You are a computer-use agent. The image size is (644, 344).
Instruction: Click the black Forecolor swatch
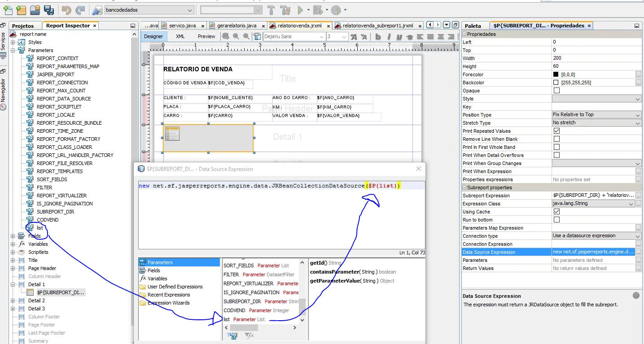coord(556,74)
